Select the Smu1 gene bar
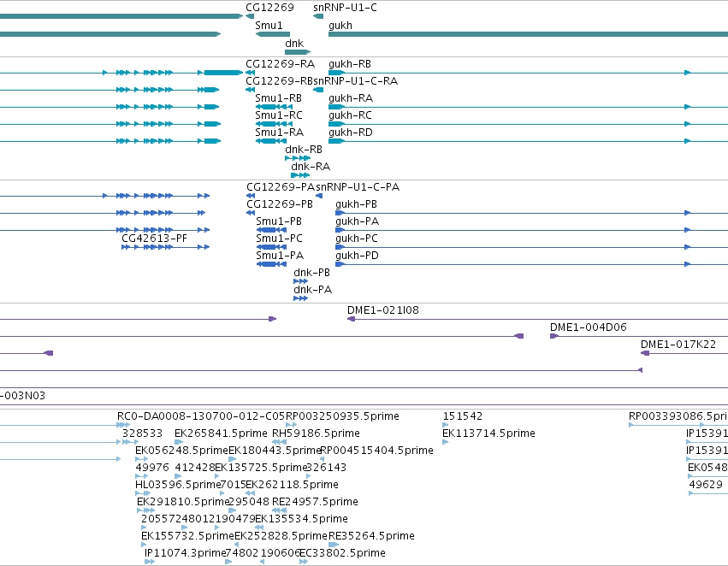 click(x=273, y=34)
